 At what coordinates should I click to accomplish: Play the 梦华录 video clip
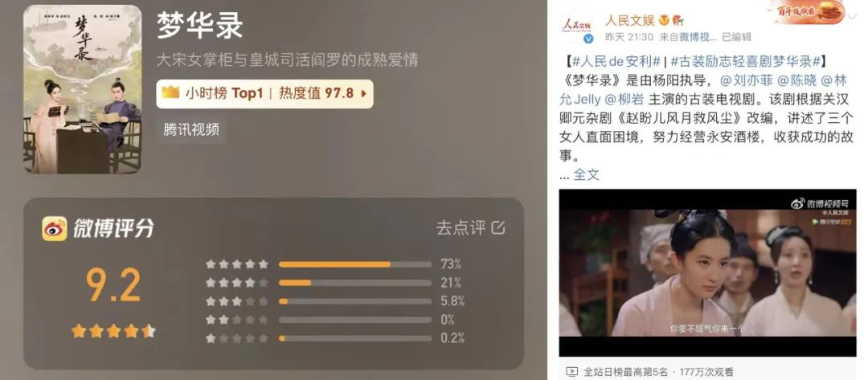tap(707, 272)
